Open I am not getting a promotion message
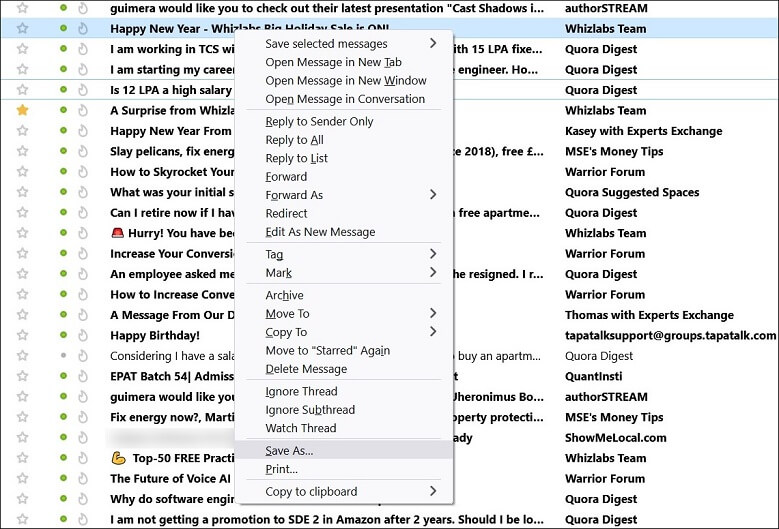Screen dimensions: 779x529 pyautogui.click(x=326, y=519)
